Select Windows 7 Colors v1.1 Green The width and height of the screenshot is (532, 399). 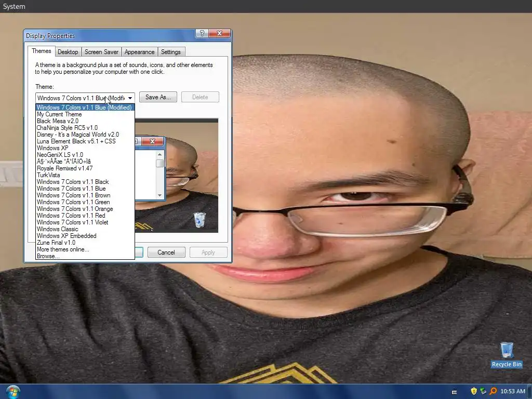(x=85, y=202)
